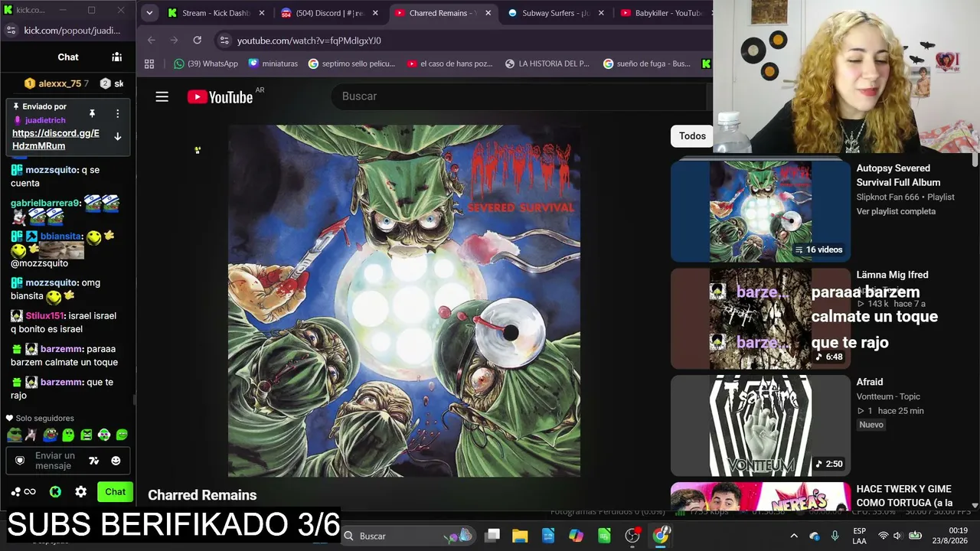
Task: Select the Charred Remains tab
Action: pos(443,13)
